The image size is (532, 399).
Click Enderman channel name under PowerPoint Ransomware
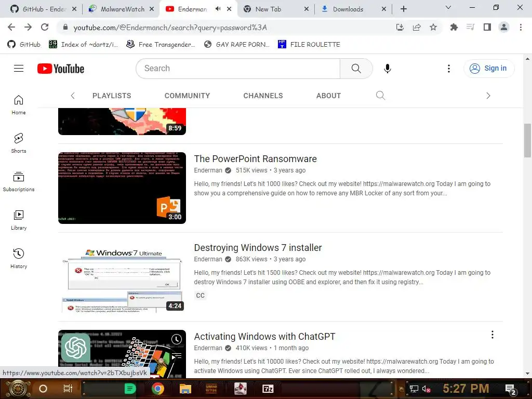(x=208, y=170)
